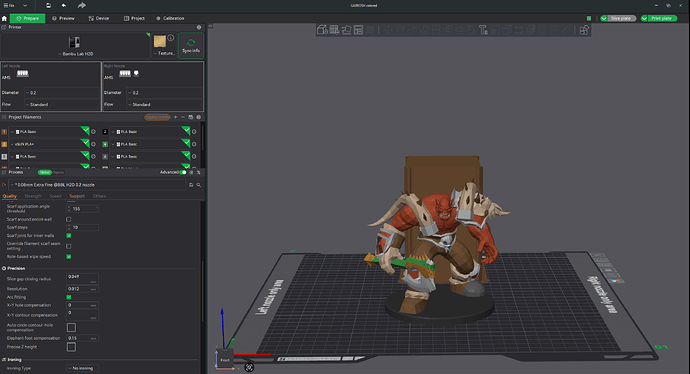This screenshot has width=690, height=374.
Task: Add a filament with the plus icon
Action: 176,117
